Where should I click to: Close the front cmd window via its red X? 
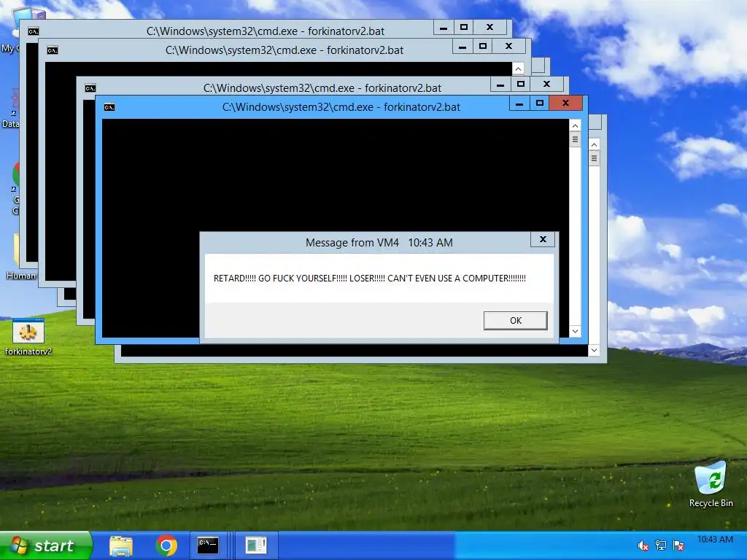[x=565, y=104]
